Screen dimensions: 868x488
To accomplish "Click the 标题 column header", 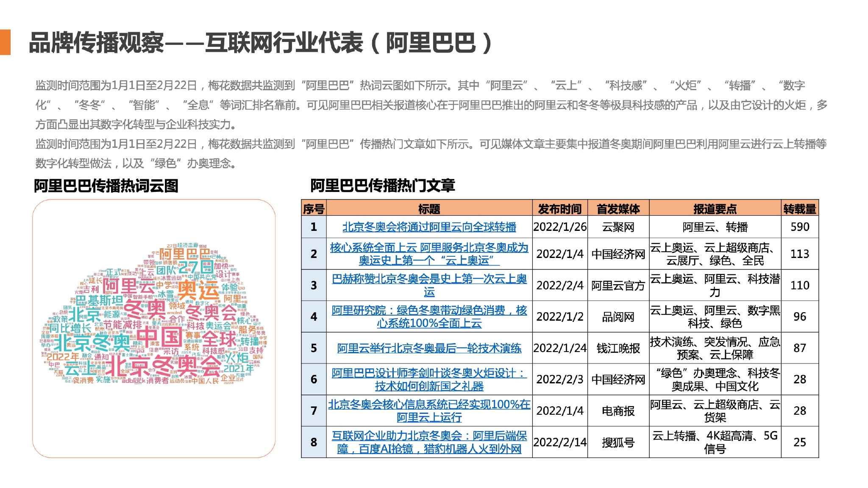I will 429,208.
